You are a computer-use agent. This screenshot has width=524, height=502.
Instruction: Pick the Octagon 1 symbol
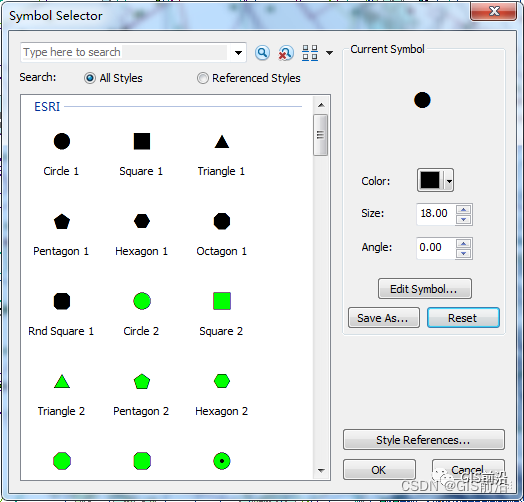222,221
